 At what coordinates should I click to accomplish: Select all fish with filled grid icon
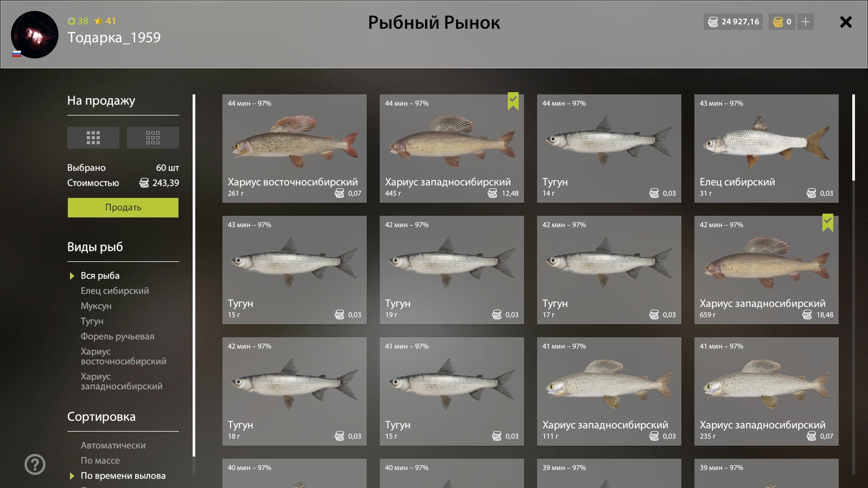tap(93, 138)
